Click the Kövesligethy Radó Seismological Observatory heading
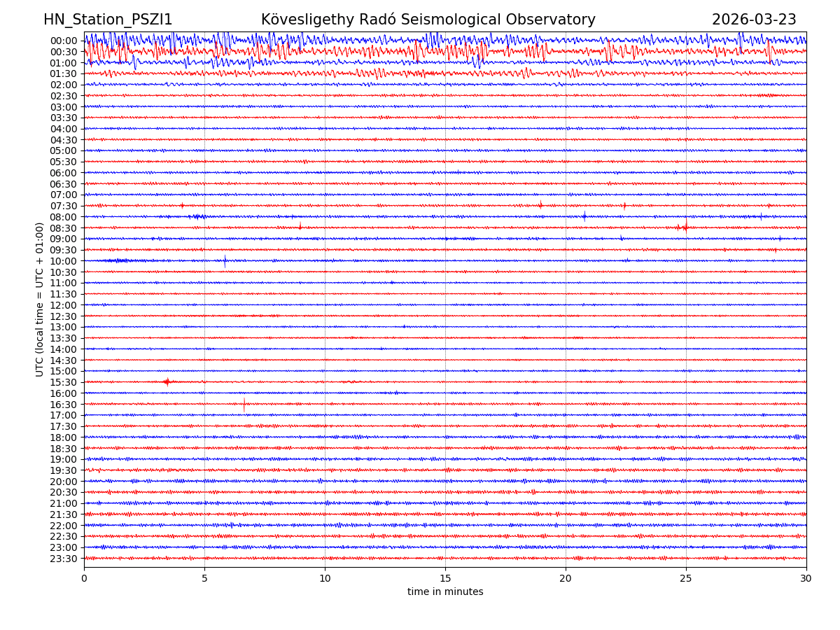Screen dimensions: 840x630 click(x=428, y=20)
